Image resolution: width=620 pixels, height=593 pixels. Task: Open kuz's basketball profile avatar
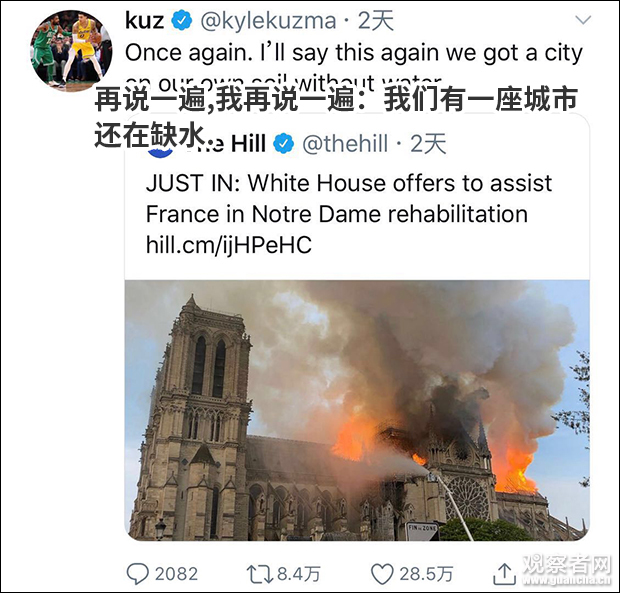tap(71, 50)
